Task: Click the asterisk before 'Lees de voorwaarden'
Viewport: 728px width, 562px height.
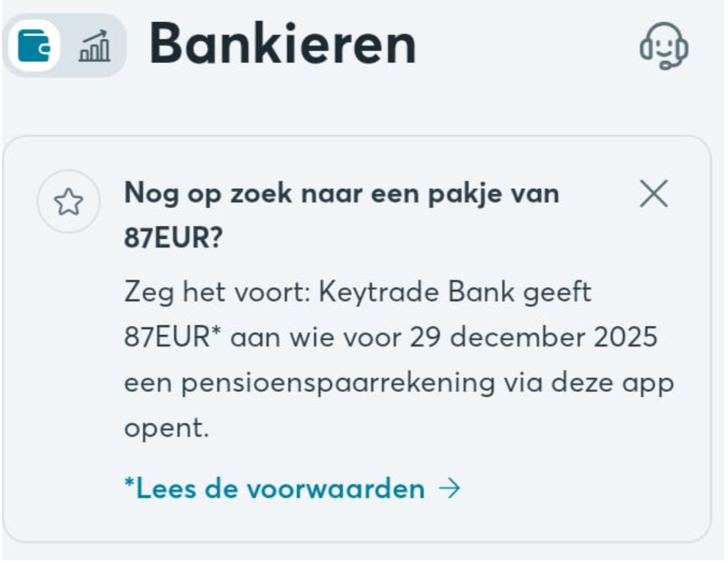Action: click(129, 485)
